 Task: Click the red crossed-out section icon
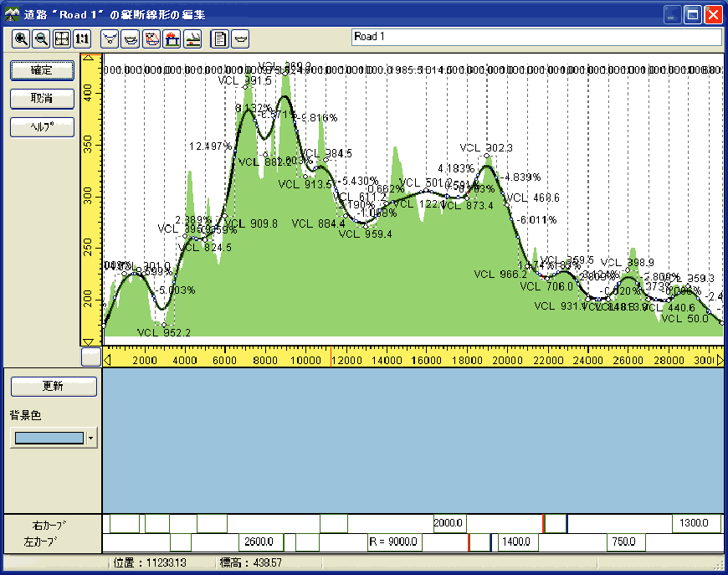(151, 39)
